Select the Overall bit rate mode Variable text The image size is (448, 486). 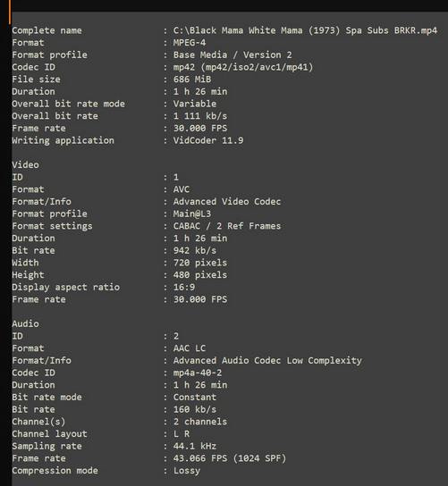click(x=195, y=104)
